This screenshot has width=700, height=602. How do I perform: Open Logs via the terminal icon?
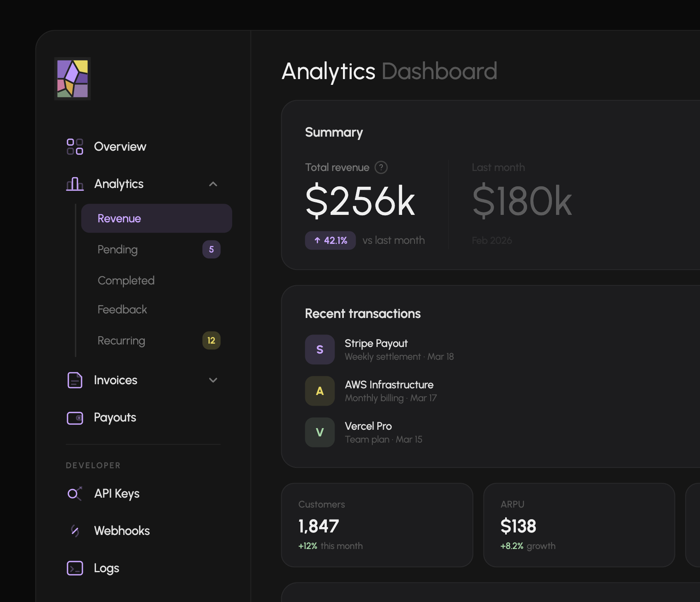coord(75,568)
